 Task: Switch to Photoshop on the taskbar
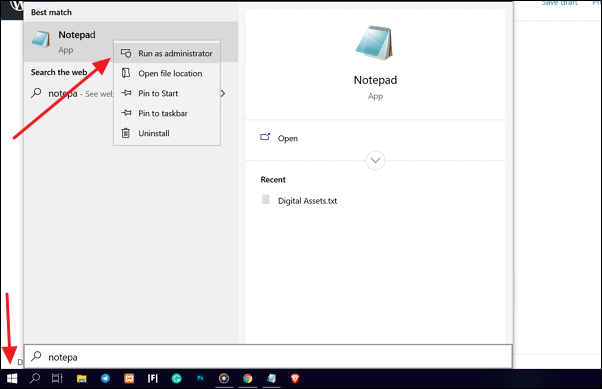coord(200,379)
